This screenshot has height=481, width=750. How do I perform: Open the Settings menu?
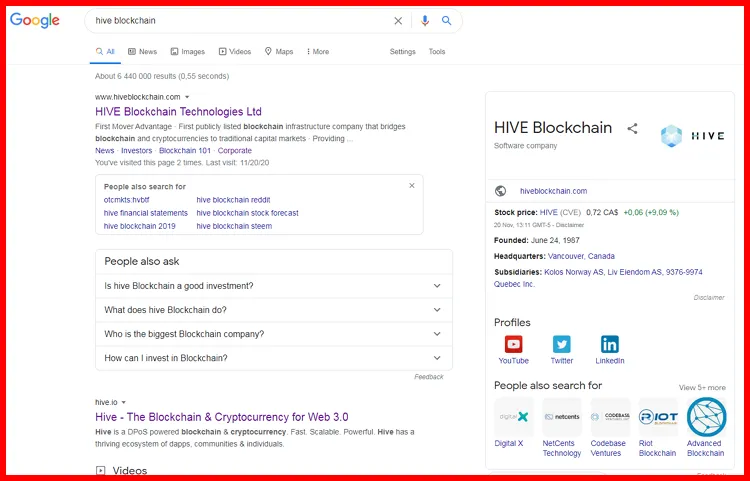[x=403, y=52]
